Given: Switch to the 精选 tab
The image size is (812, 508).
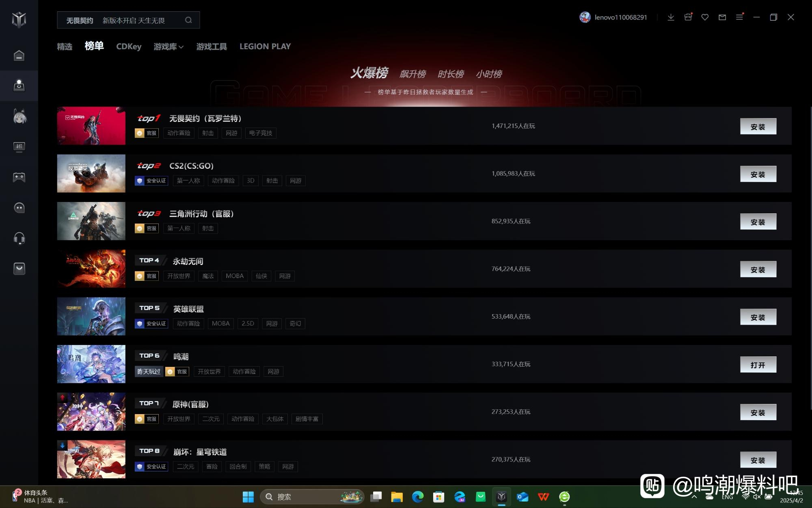Looking at the screenshot, I should [65, 47].
